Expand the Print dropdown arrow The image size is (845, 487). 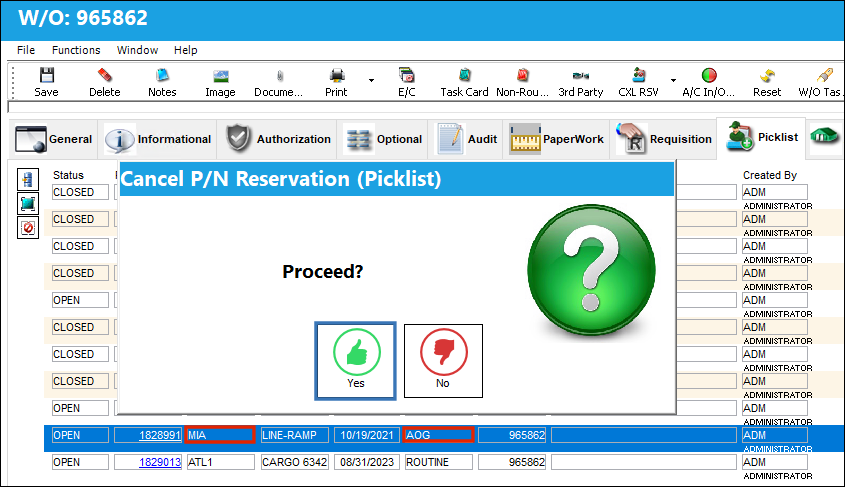(x=371, y=80)
